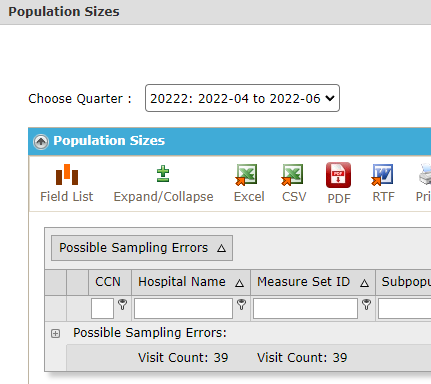The image size is (431, 384).
Task: Focus the Hospital Name filter text box
Action: click(x=183, y=308)
